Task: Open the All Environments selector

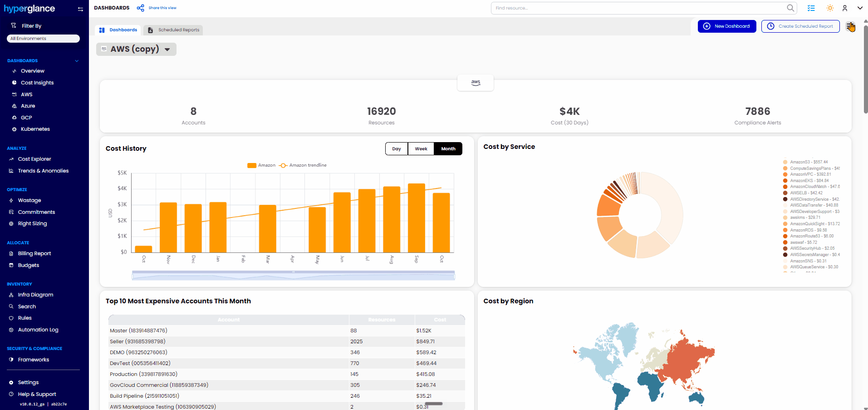Action: tap(43, 39)
